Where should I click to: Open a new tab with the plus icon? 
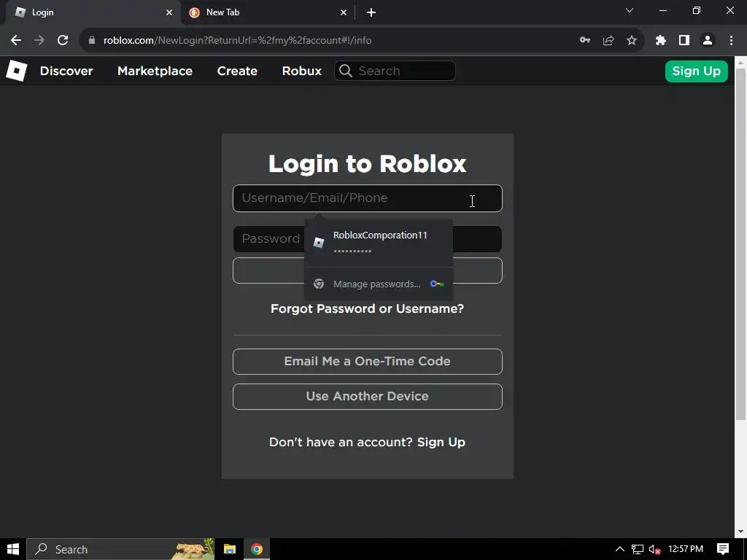(371, 12)
